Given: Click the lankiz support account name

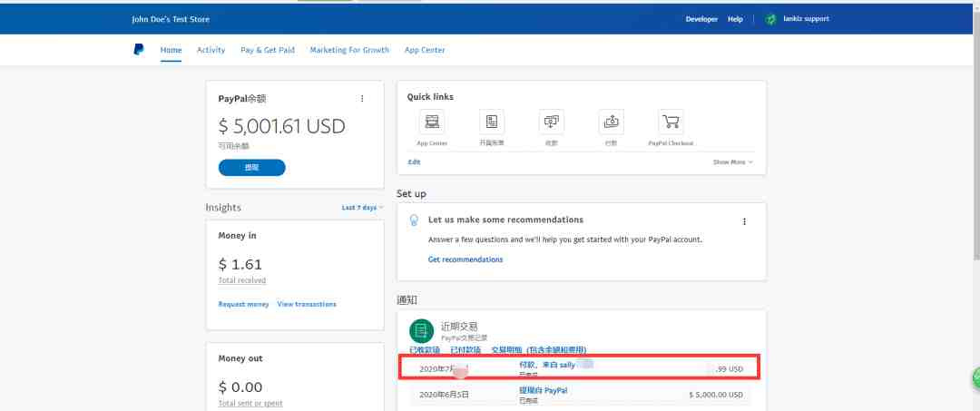Looking at the screenshot, I should [807, 19].
